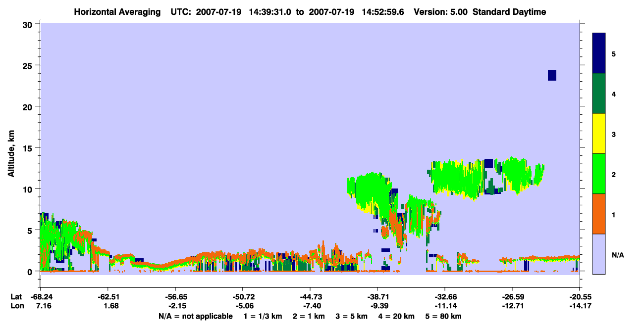The height and width of the screenshot is (330, 644).
Task: Click the y-axis tick label 25
Action: point(29,65)
